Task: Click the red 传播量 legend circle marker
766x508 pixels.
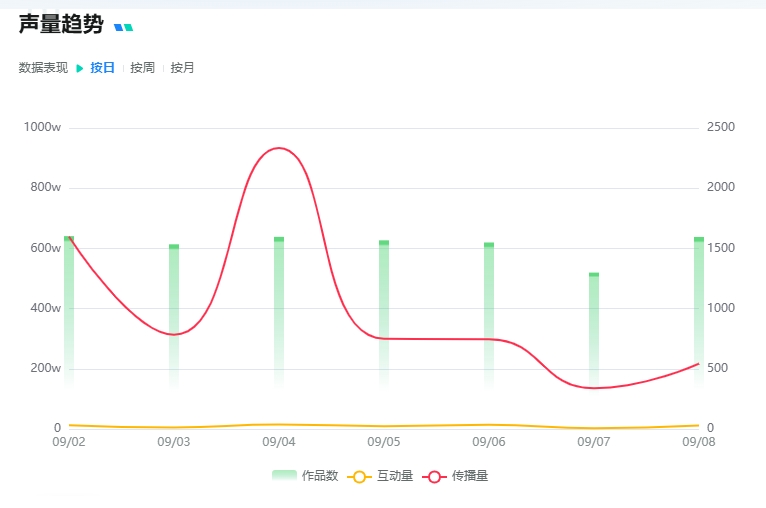Action: [x=435, y=476]
